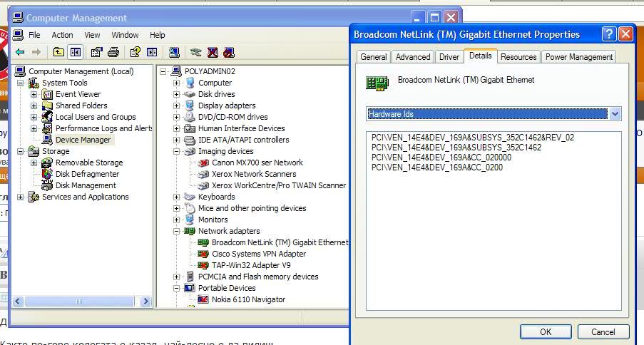The image size is (644, 345).
Task: Open the Hardware Ids property dropdown
Action: (x=615, y=114)
